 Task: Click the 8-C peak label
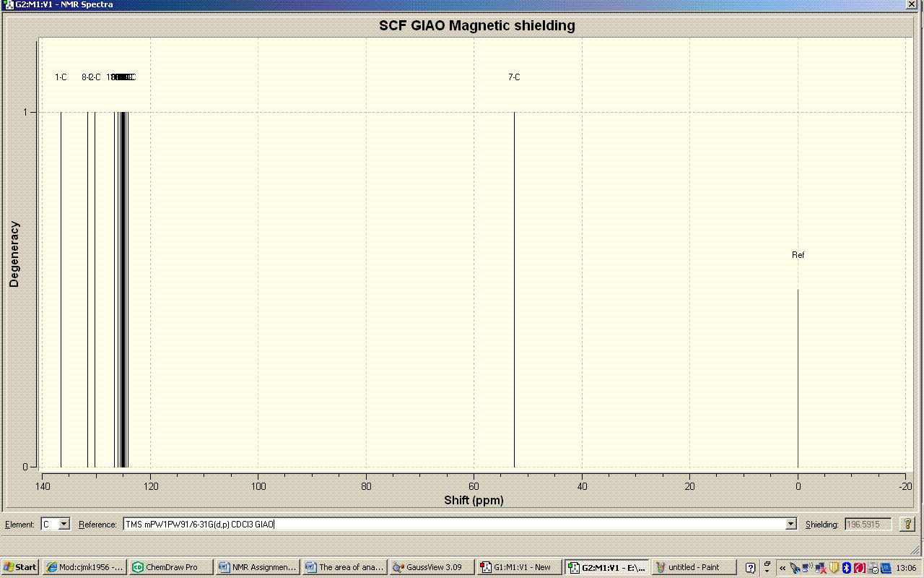86,77
